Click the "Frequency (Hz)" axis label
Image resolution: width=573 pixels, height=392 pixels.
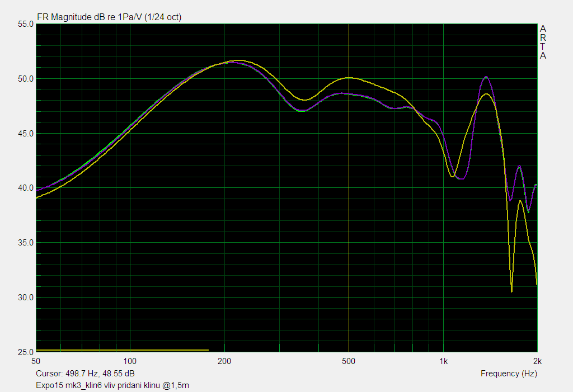pyautogui.click(x=509, y=374)
